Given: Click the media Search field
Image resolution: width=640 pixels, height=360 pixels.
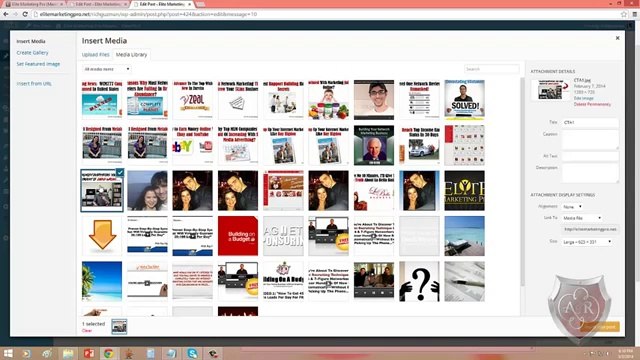Looking at the screenshot, I should point(491,69).
